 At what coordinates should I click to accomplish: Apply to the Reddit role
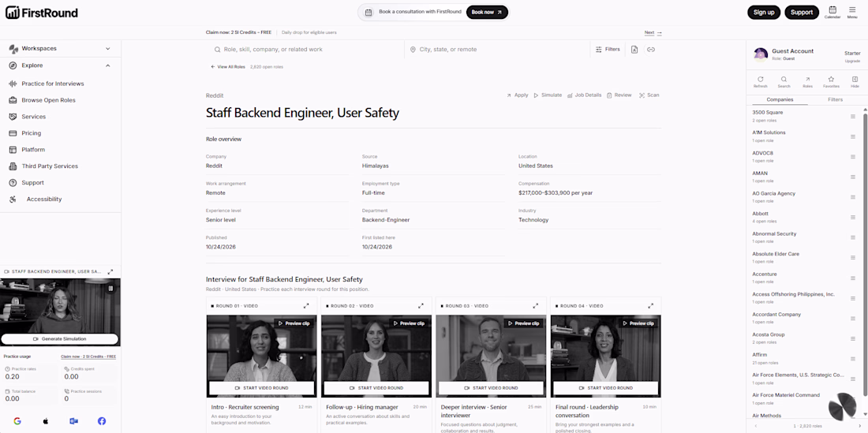[517, 95]
